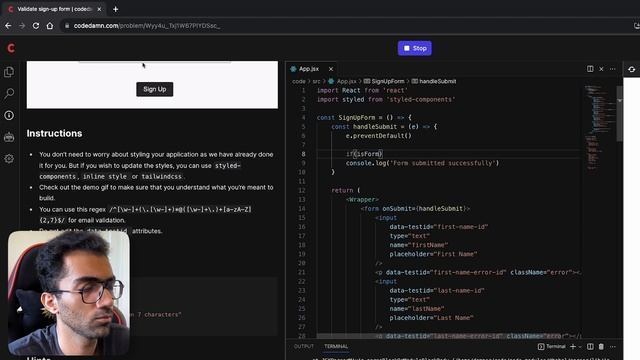Switch to the TERMINAL panel tab
This screenshot has height=360, width=640.
(336, 346)
